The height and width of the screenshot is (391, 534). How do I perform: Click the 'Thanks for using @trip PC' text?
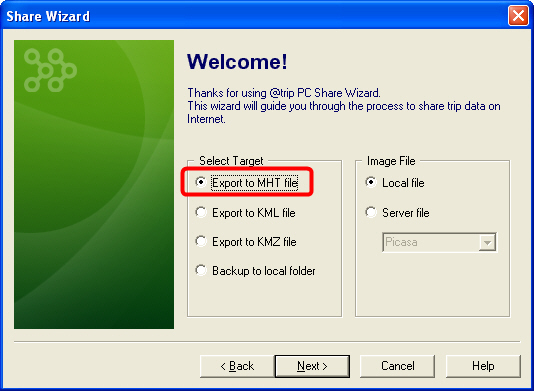click(x=250, y=93)
